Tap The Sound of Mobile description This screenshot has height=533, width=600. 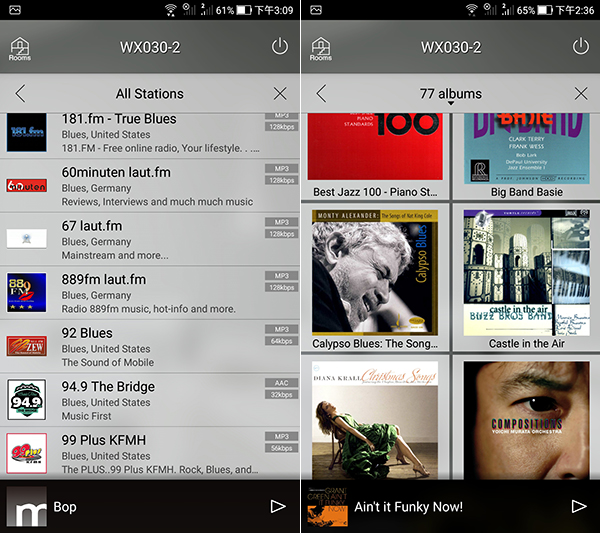point(108,362)
